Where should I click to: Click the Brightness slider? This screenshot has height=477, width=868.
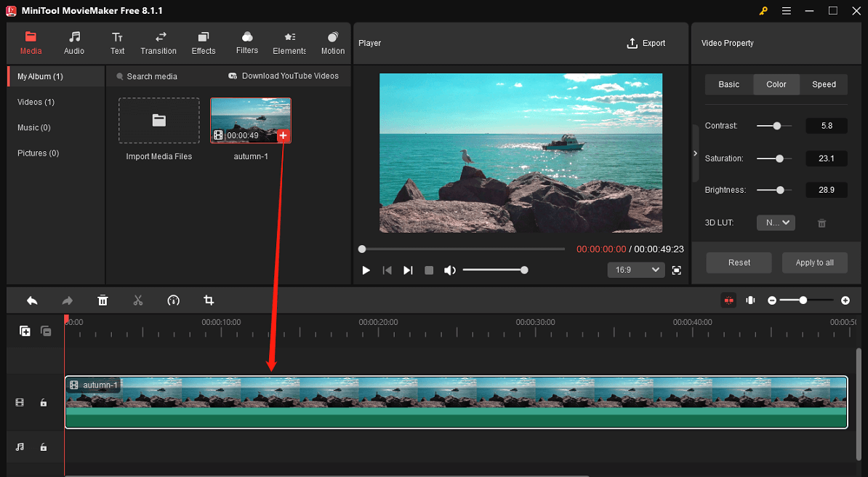click(x=774, y=190)
